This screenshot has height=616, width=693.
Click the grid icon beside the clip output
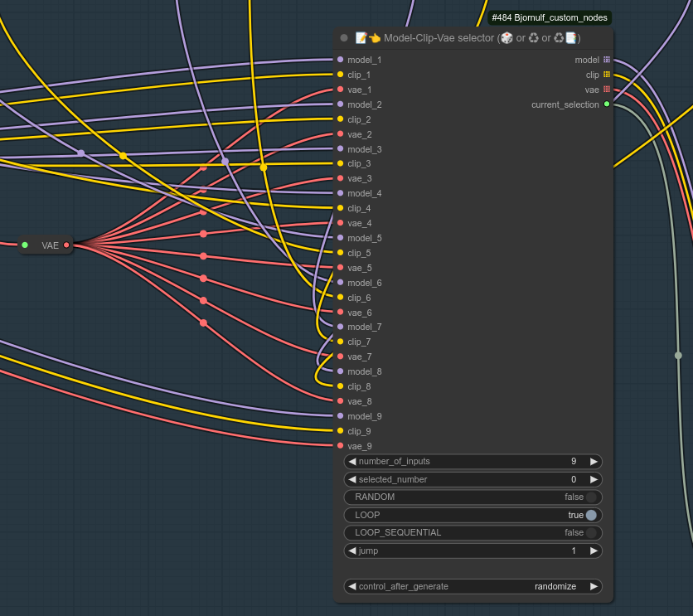pos(607,75)
